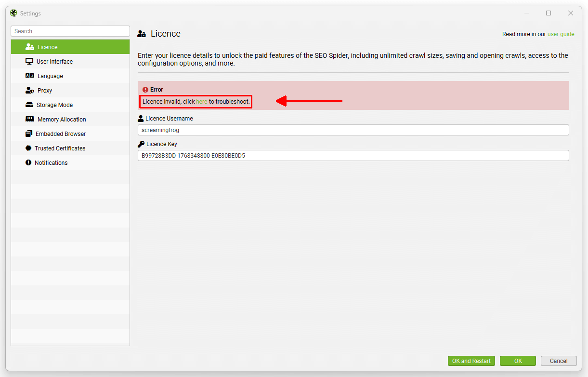
Task: Click inside the Search settings box
Action: click(x=70, y=31)
